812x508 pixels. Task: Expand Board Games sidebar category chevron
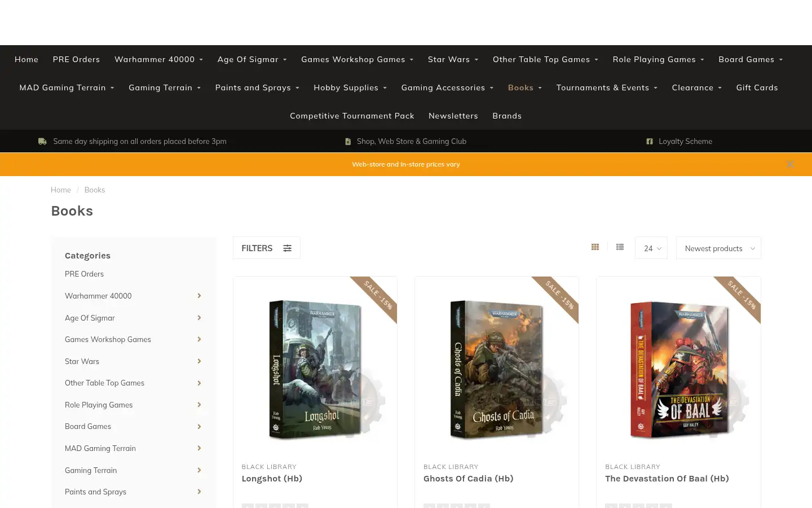click(x=199, y=427)
